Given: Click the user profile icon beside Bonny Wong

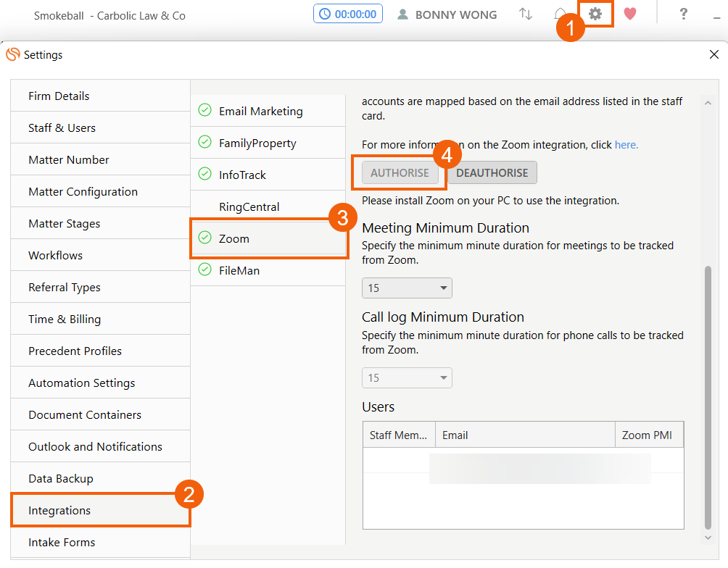Looking at the screenshot, I should [402, 14].
